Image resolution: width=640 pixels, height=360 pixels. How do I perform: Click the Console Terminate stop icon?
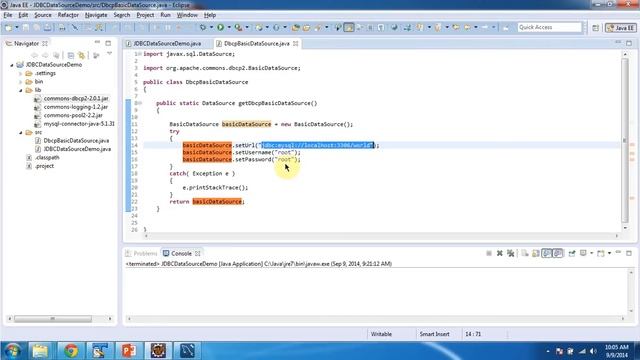coord(489,253)
